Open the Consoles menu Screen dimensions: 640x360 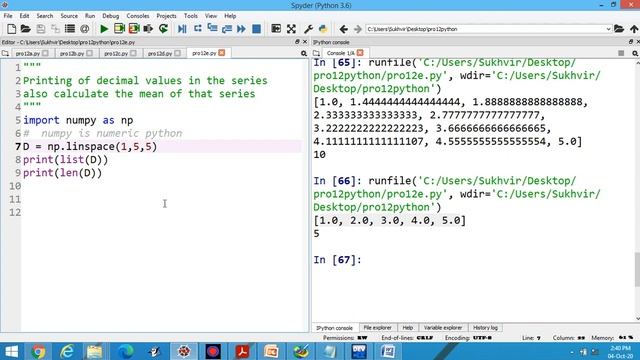(x=138, y=16)
